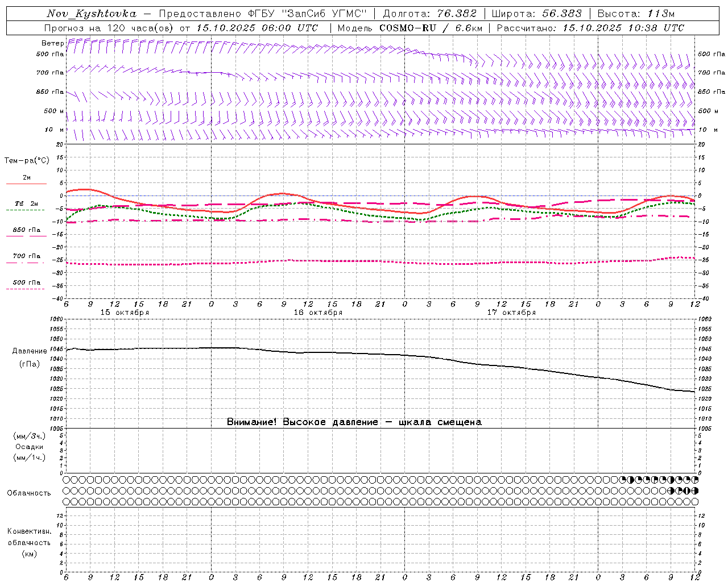
Task: Click the date label 17 октября
Action: pyautogui.click(x=511, y=313)
